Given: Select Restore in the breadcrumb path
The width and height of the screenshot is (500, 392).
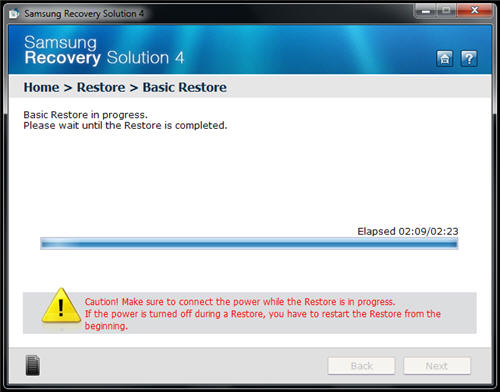Looking at the screenshot, I should coord(101,87).
